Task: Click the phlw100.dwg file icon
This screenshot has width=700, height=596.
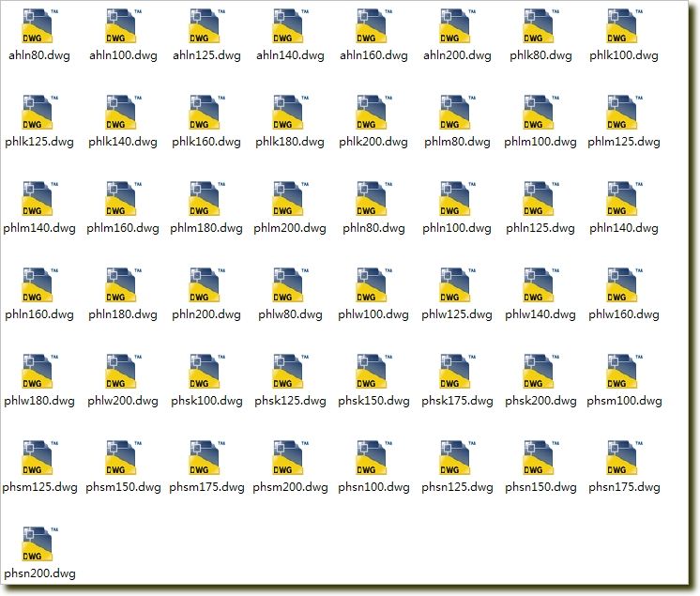Action: click(x=372, y=285)
